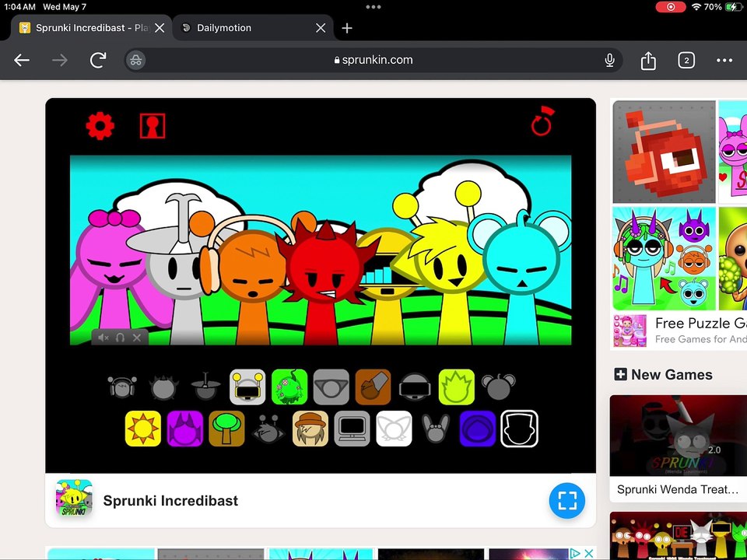
Task: Pick the lime green spiky hair icon
Action: click(457, 387)
